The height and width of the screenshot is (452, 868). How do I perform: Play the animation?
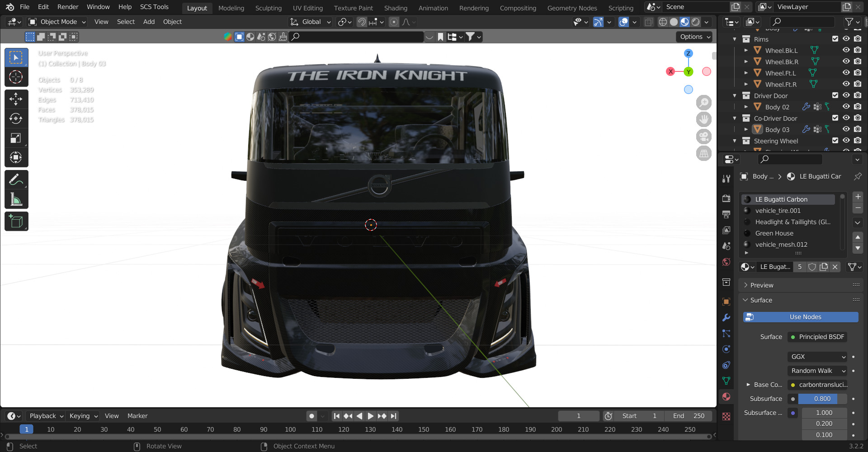370,416
